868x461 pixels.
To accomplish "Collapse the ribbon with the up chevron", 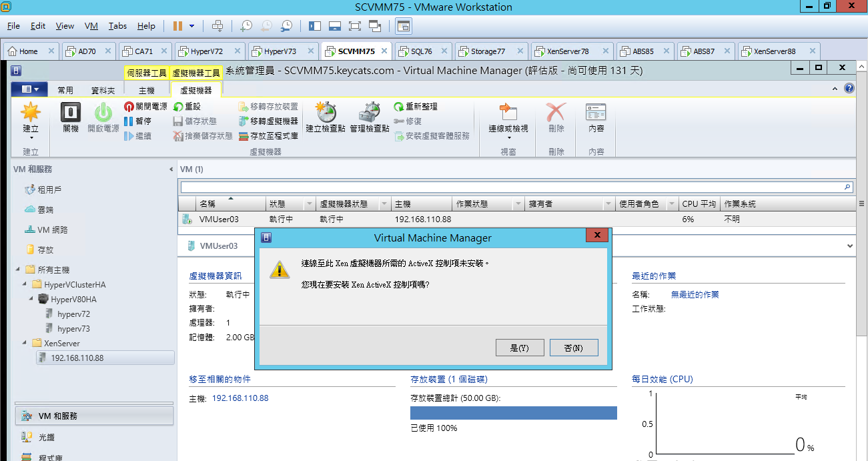I will click(836, 89).
